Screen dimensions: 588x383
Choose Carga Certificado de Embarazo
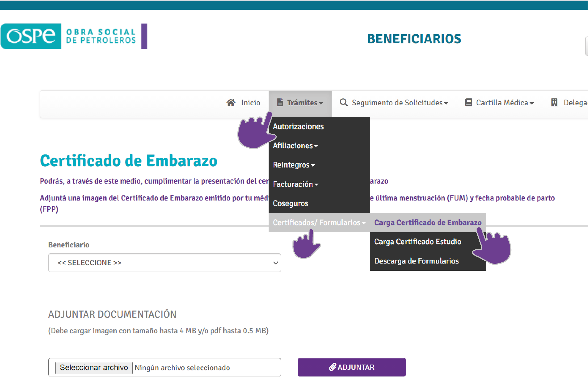[428, 223]
